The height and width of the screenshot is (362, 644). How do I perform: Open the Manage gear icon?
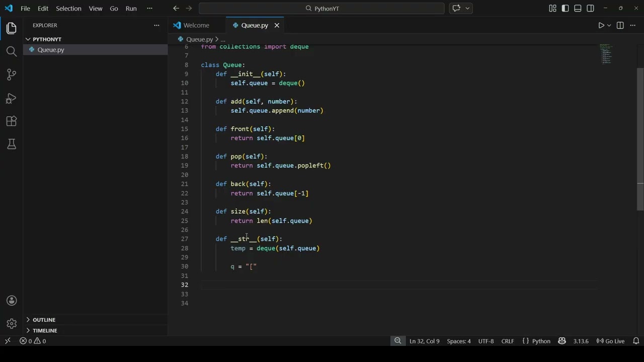[12, 324]
